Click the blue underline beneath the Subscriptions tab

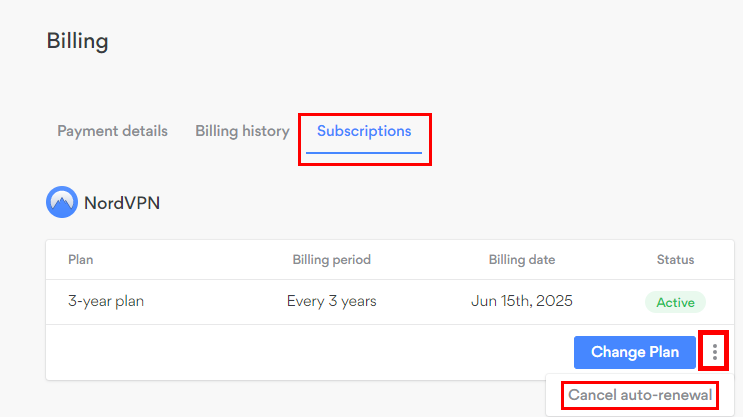[x=364, y=154]
